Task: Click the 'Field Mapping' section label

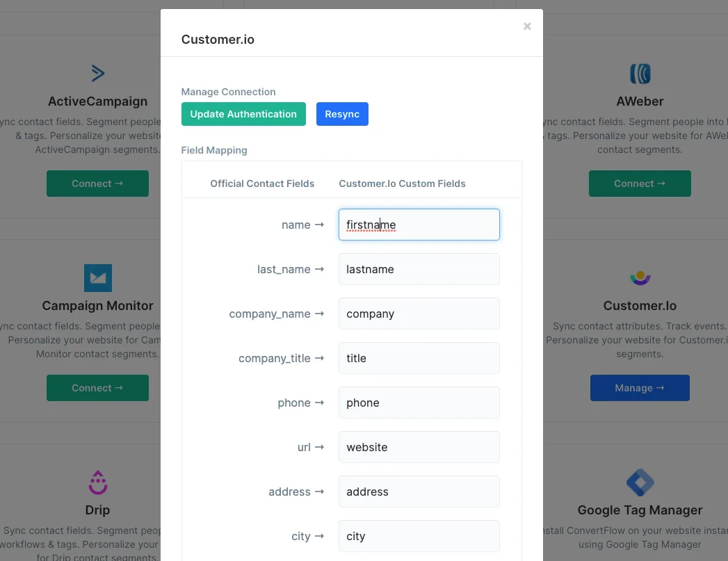Action: click(214, 150)
